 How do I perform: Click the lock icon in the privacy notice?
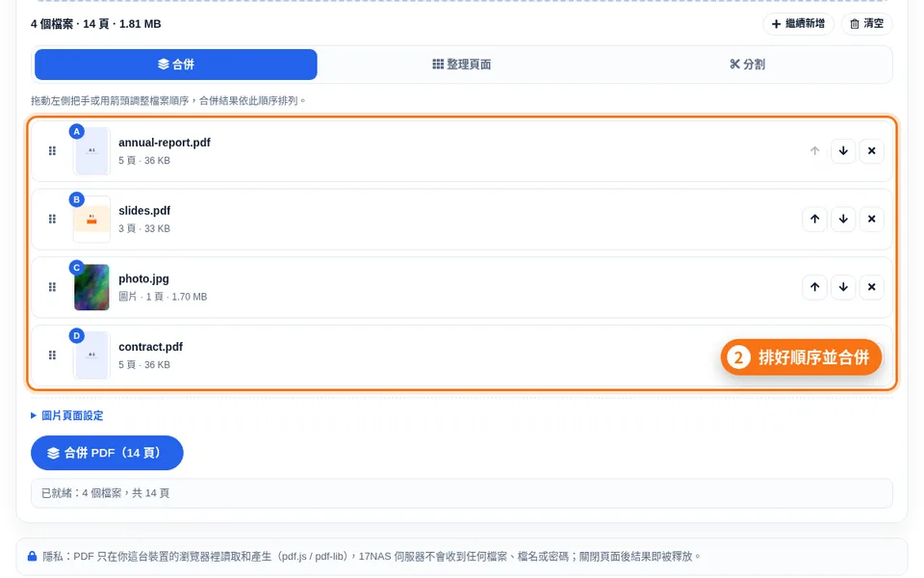pos(33,556)
